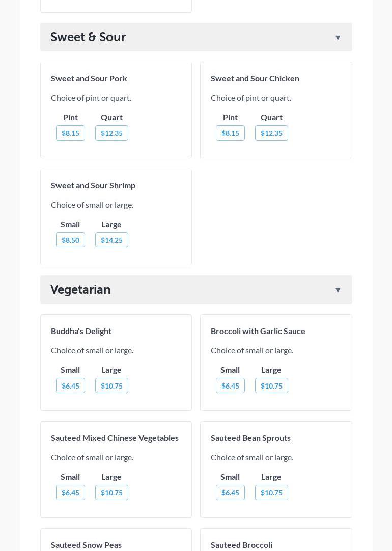Pick Small $6.45 Sauteed Mixed Chinese Vegetables
392x551 pixels.
click(70, 493)
